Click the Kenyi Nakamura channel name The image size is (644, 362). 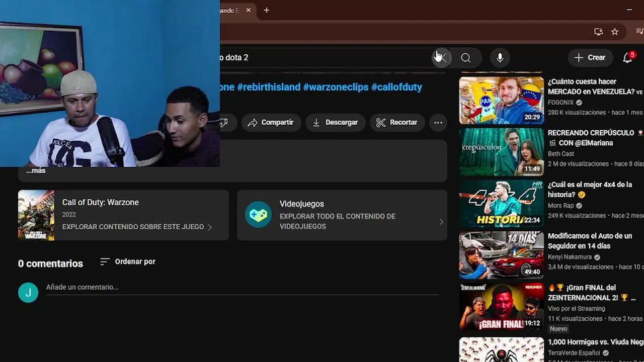pos(570,257)
